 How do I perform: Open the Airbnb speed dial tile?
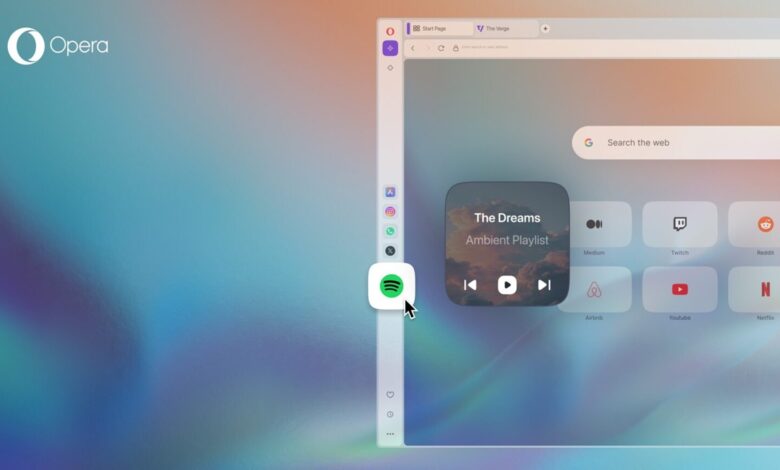(594, 289)
